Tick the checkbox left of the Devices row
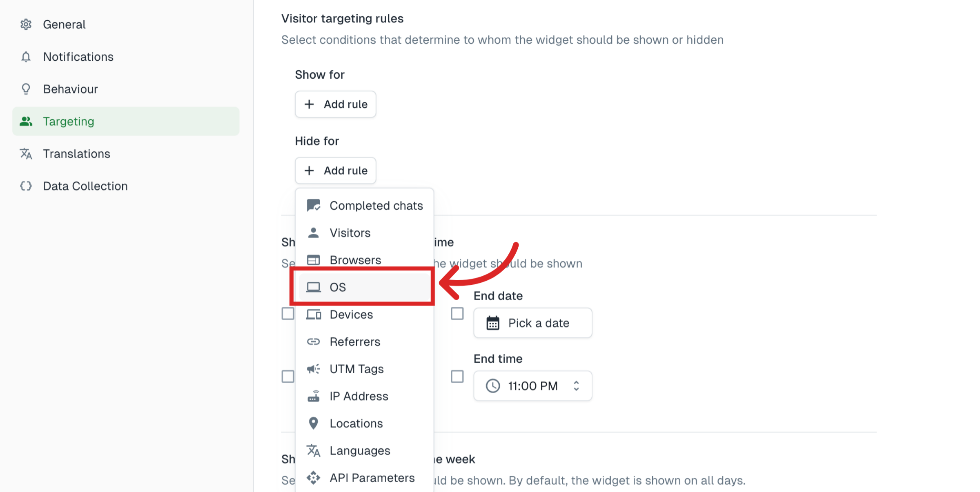This screenshot has height=492, width=980. 288,313
